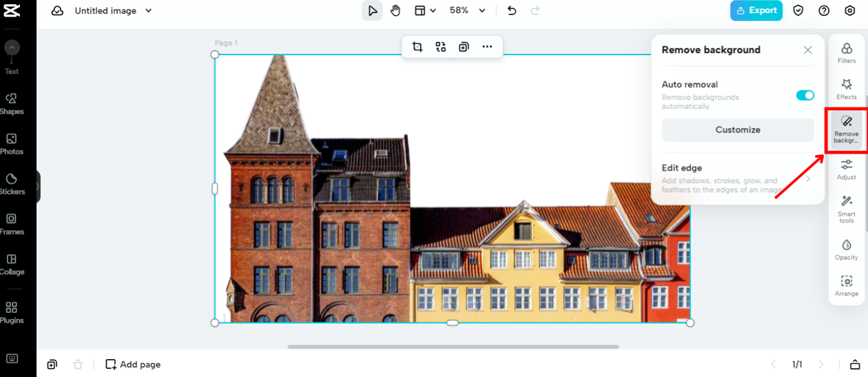The image size is (868, 377).
Task: Open the Shapes panel
Action: click(12, 104)
